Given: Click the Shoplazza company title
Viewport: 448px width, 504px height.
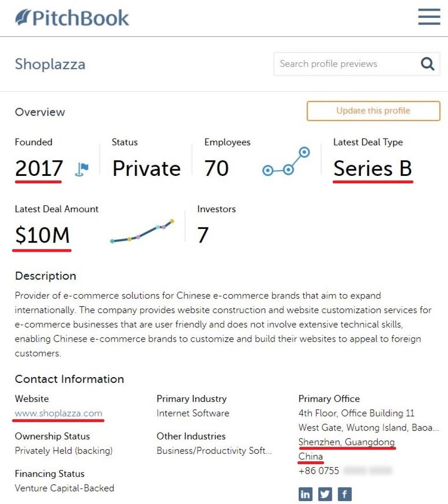Looking at the screenshot, I should pyautogui.click(x=50, y=64).
